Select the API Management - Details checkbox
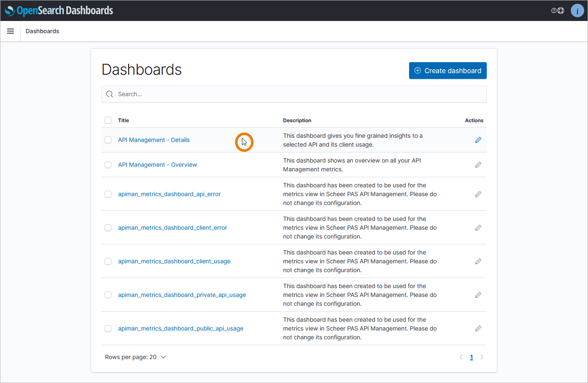The width and height of the screenshot is (588, 383). click(x=108, y=140)
